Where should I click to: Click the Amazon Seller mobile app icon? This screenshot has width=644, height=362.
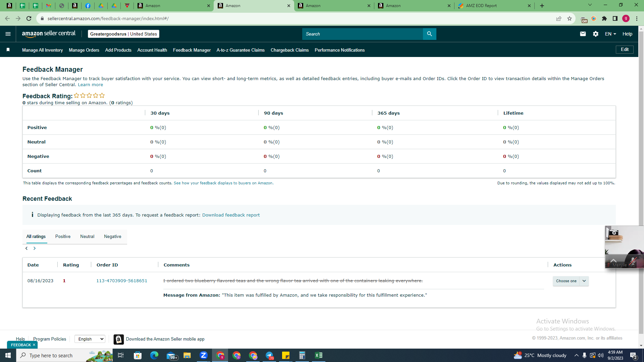(x=118, y=339)
